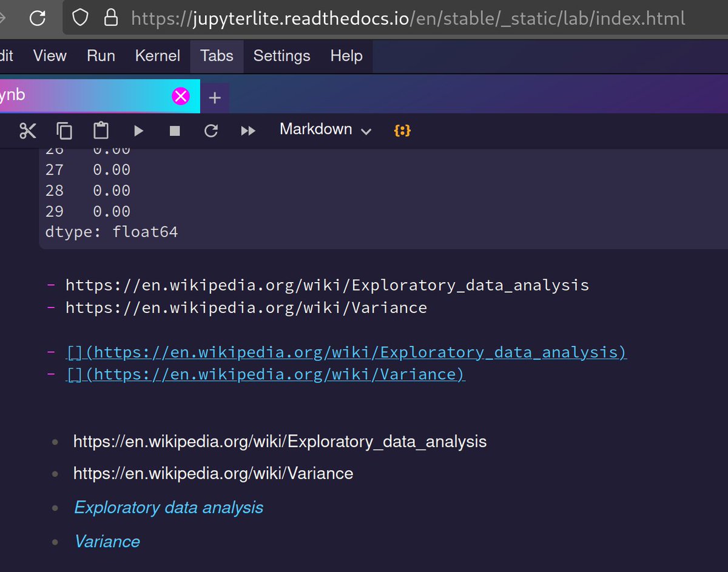Copy the current cell
The width and height of the screenshot is (728, 572).
click(64, 130)
